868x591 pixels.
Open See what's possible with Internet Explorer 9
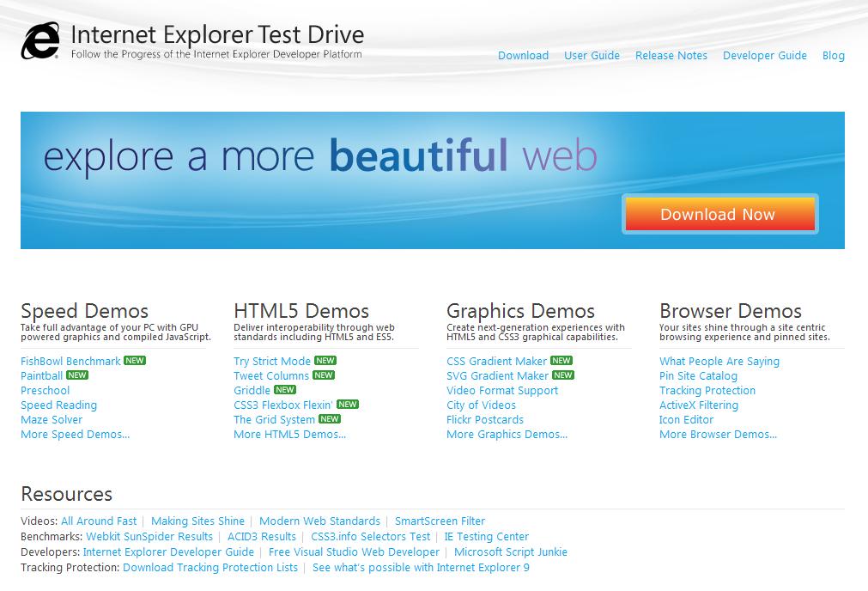point(421,568)
